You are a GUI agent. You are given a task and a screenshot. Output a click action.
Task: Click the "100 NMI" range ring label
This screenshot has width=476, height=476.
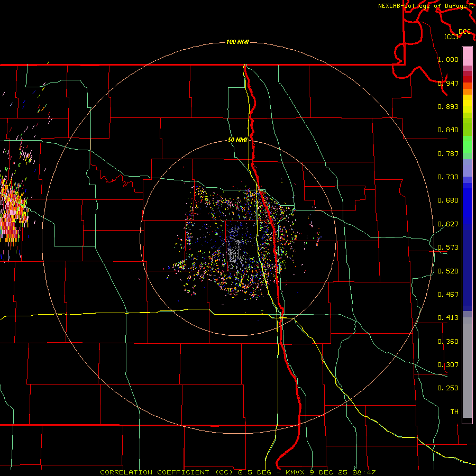click(x=237, y=42)
